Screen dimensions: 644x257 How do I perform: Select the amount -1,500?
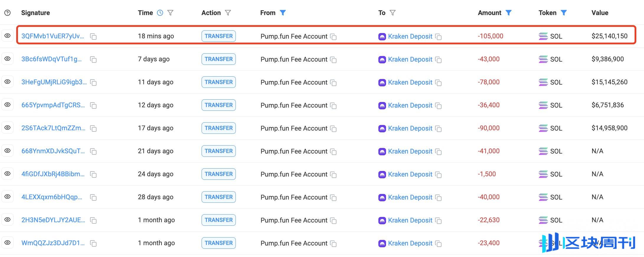tap(487, 174)
